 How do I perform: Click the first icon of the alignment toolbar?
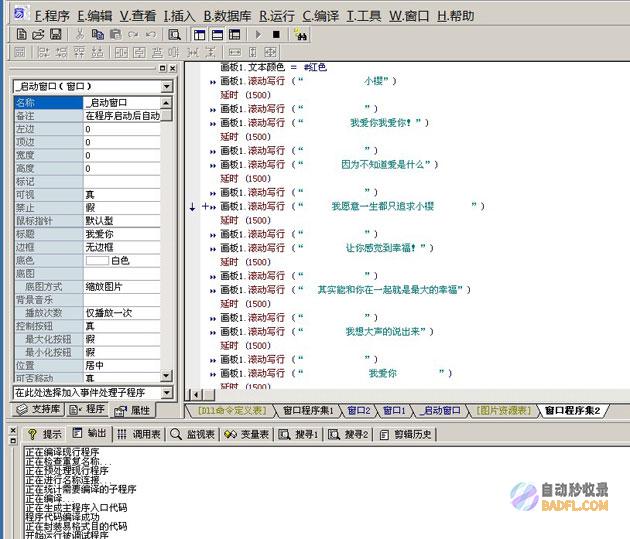tap(20, 52)
